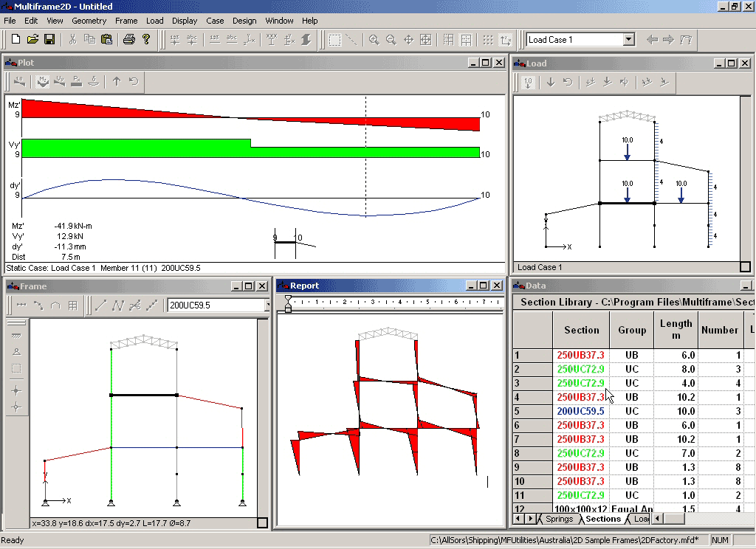Open the Geometry menu
This screenshot has height=549, width=756.
click(x=89, y=21)
